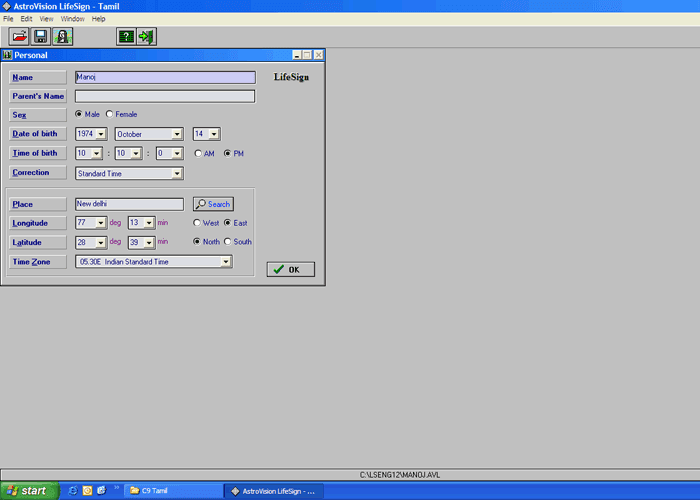Open birth day dropdown showing 14
The height and width of the screenshot is (500, 700).
tap(214, 134)
